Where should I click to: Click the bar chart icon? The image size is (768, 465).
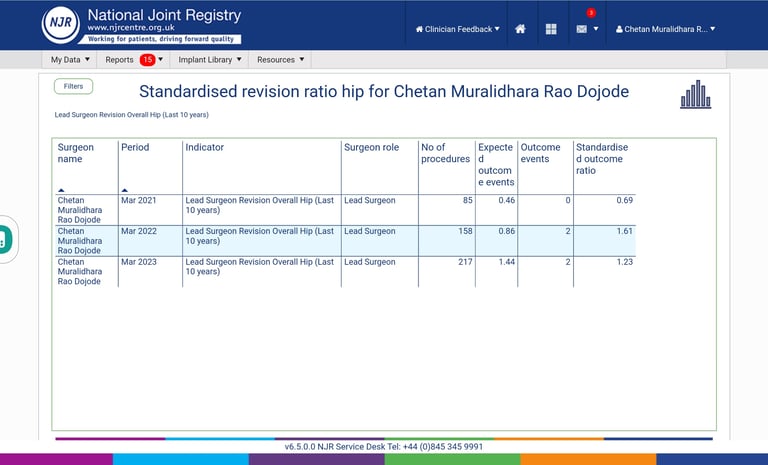click(696, 94)
